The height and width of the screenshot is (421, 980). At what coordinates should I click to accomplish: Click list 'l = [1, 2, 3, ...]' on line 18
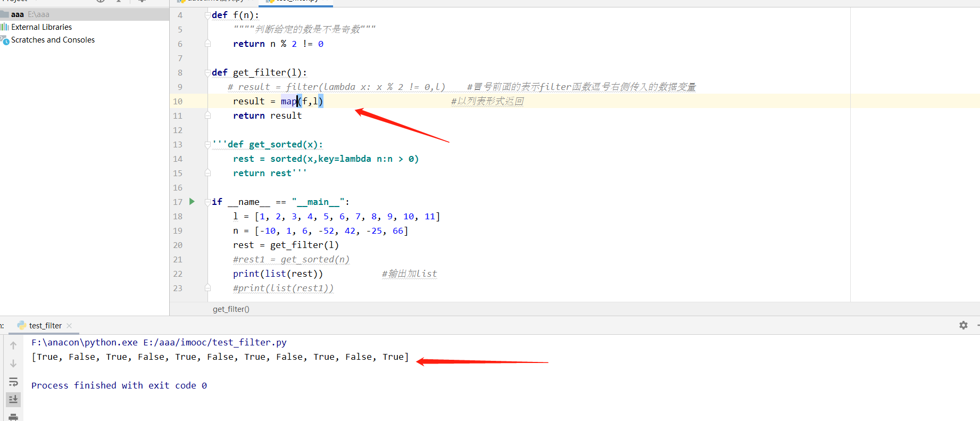(336, 216)
